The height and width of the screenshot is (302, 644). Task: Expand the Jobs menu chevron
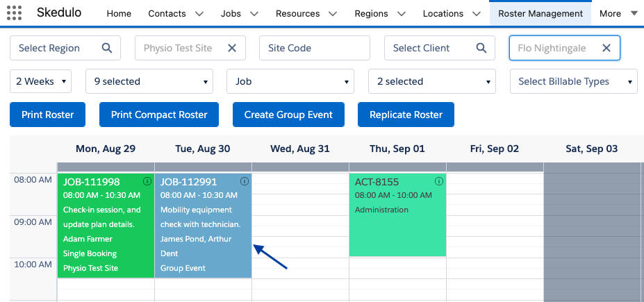(x=254, y=14)
